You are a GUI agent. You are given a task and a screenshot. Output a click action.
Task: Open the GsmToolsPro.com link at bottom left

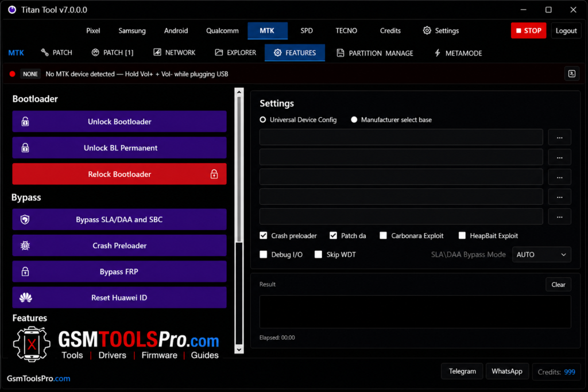tap(38, 378)
